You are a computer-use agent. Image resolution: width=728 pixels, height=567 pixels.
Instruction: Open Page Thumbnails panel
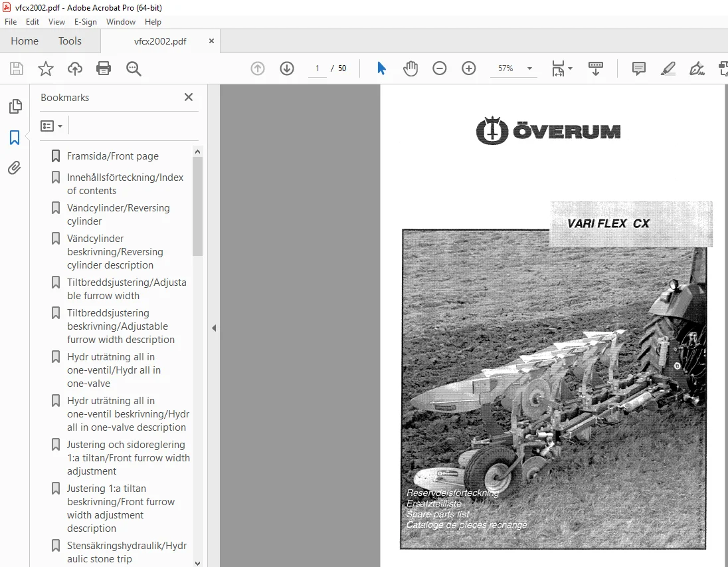(x=15, y=106)
